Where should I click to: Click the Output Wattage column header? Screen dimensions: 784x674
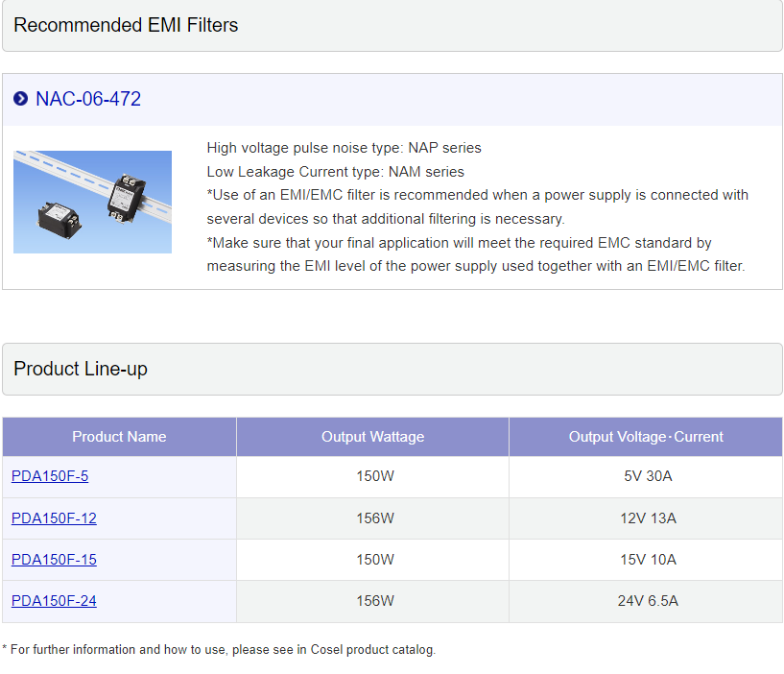coord(372,437)
